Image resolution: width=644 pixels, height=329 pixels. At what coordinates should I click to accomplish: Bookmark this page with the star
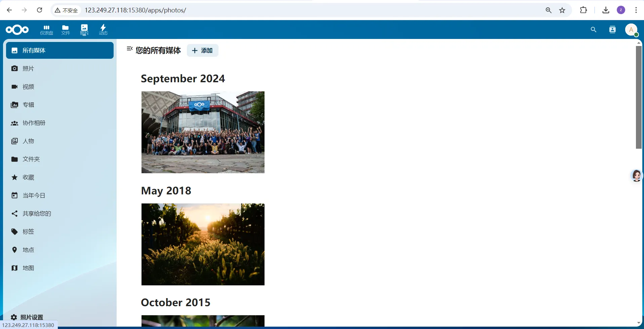tap(562, 10)
